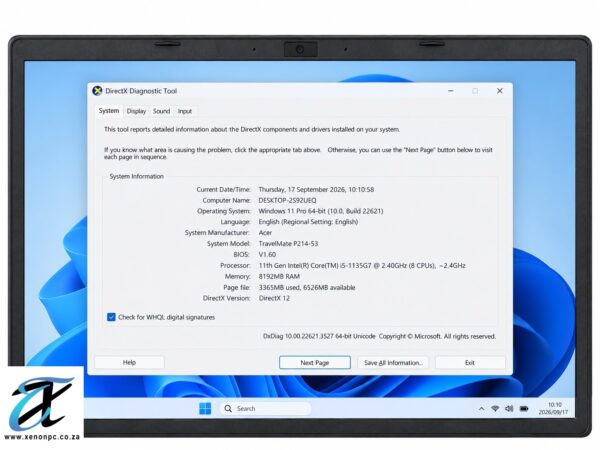Switch to the Display tab
Viewport: 600px width, 450px height.
click(136, 111)
